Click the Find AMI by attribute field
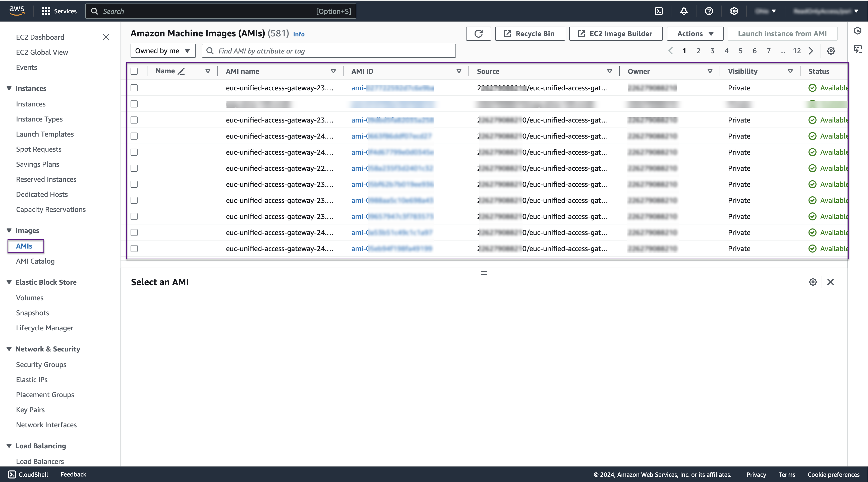 [x=328, y=51]
